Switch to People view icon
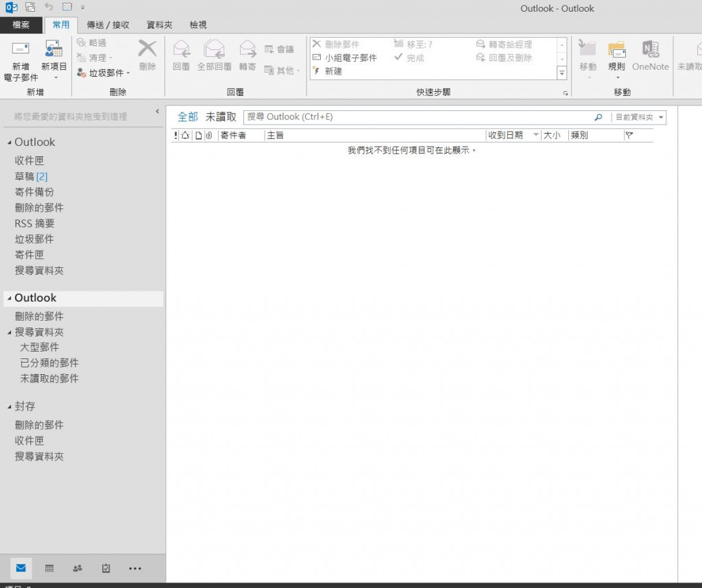702x588 pixels. click(x=77, y=568)
